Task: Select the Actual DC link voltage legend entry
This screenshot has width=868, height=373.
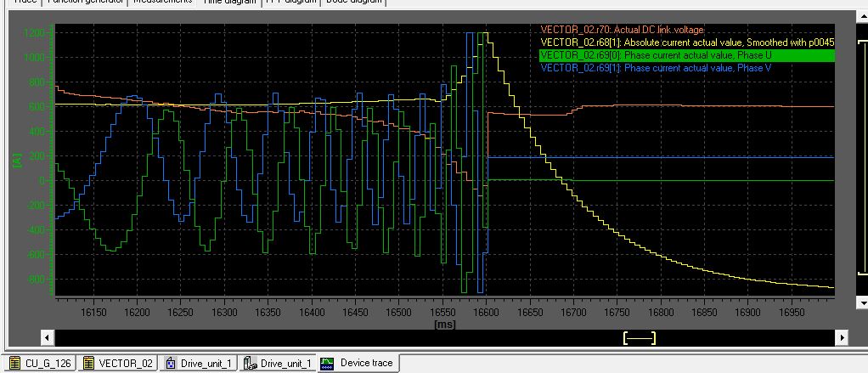Action: click(623, 30)
